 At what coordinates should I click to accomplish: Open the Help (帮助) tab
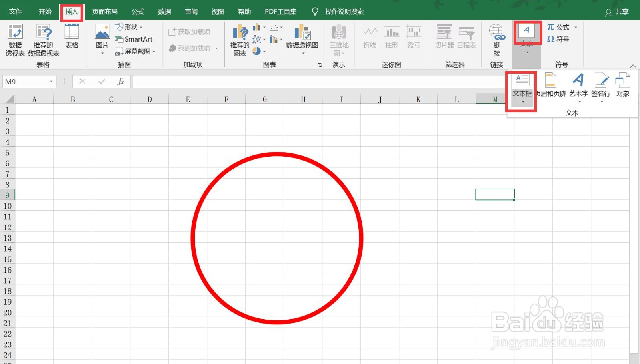[x=244, y=12]
